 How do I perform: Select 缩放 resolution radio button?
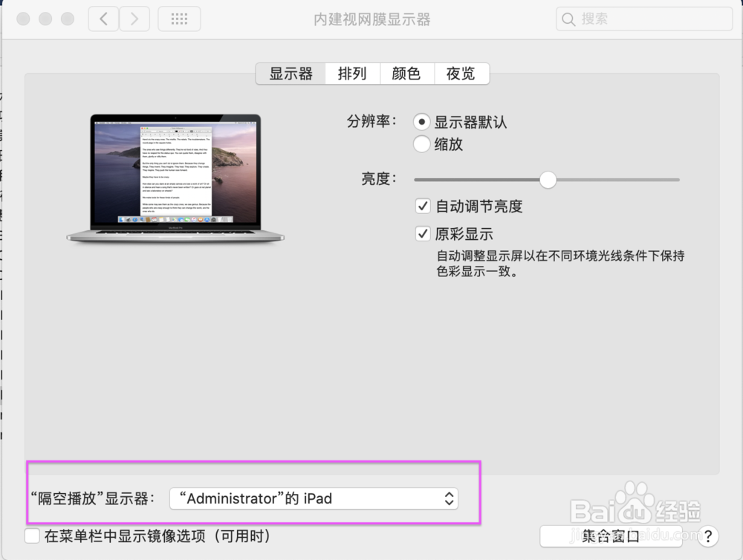(x=422, y=144)
